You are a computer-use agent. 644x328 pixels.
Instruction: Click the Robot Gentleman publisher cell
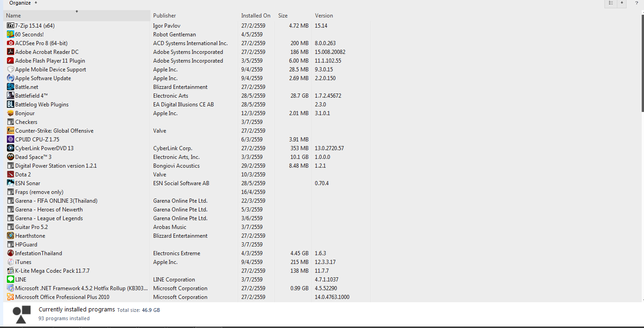tap(174, 35)
